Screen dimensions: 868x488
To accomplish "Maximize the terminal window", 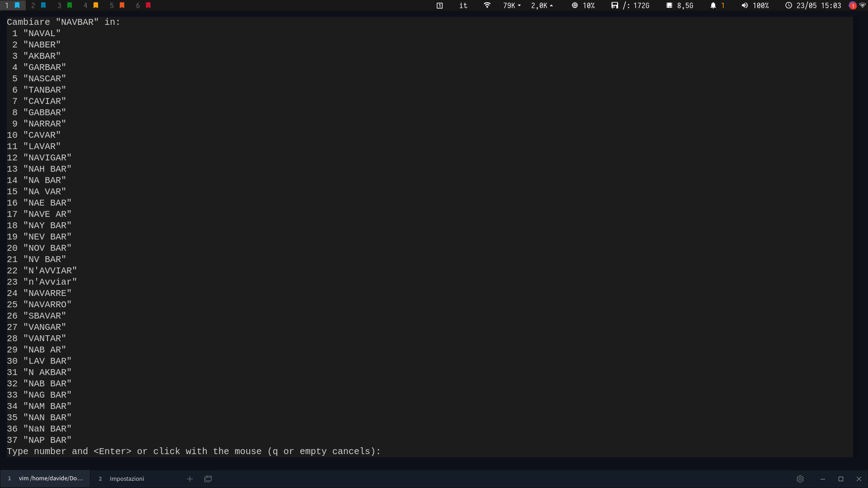I will 841,479.
